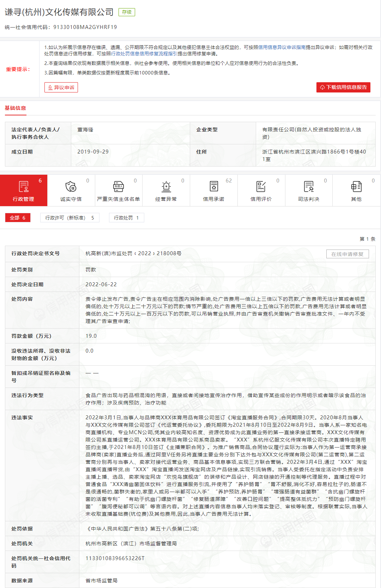Click 异议申诉 button
Viewport: 381px width, 588px height.
click(x=61, y=87)
